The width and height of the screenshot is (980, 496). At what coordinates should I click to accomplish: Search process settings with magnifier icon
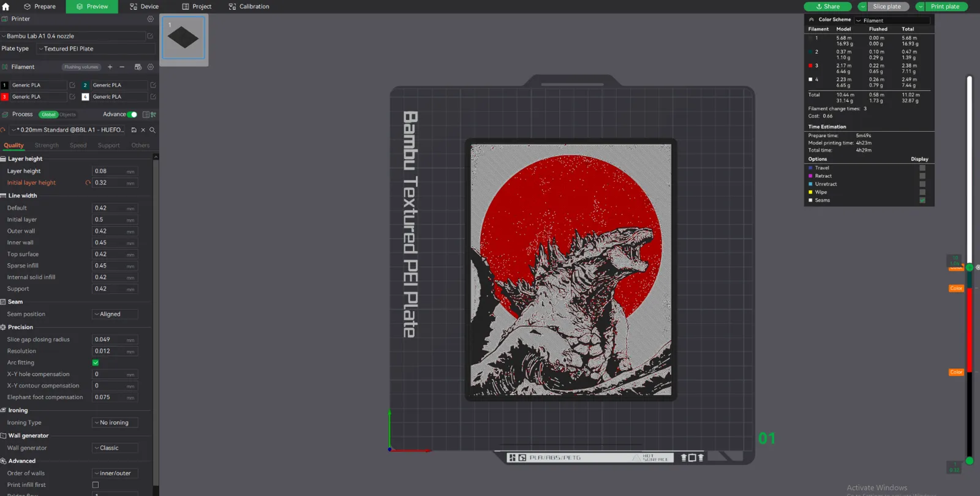(x=153, y=130)
